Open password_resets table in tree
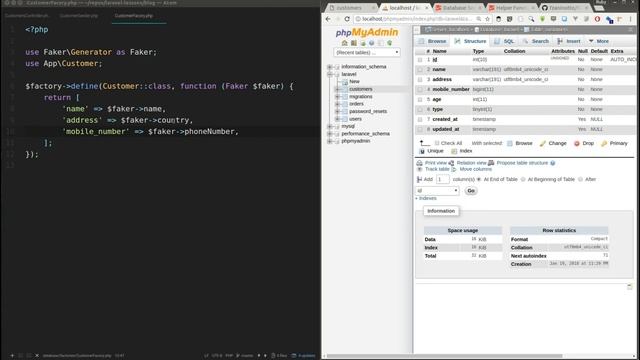The image size is (640, 360). tap(368, 111)
